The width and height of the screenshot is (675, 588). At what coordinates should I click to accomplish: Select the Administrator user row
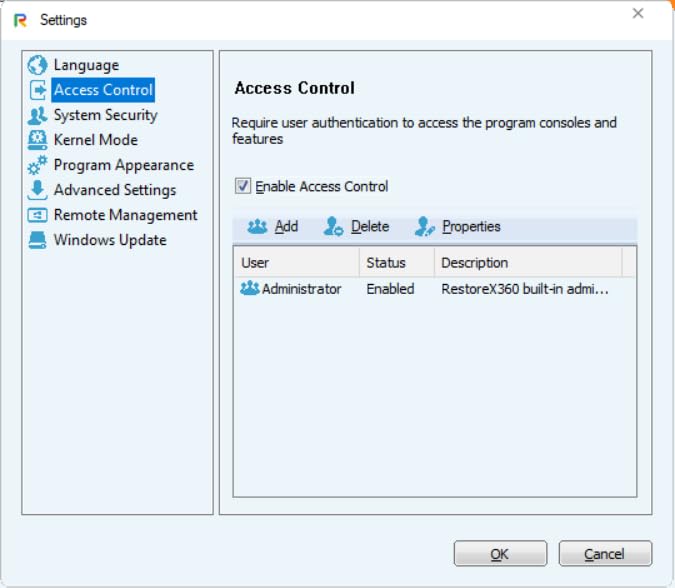pos(301,289)
